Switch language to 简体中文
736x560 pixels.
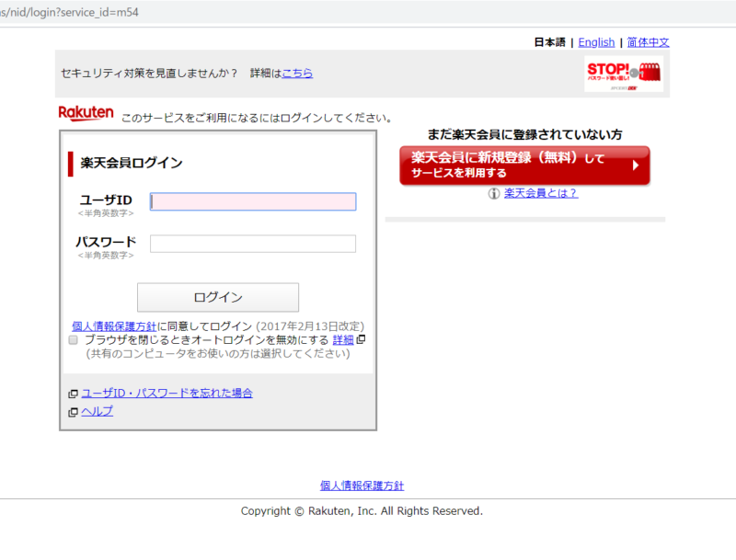[x=649, y=42]
